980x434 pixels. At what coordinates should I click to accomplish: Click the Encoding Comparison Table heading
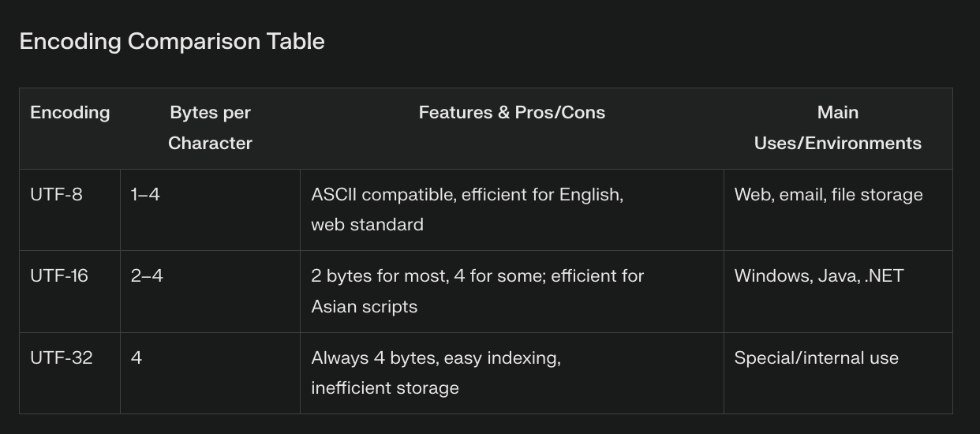pos(172,41)
